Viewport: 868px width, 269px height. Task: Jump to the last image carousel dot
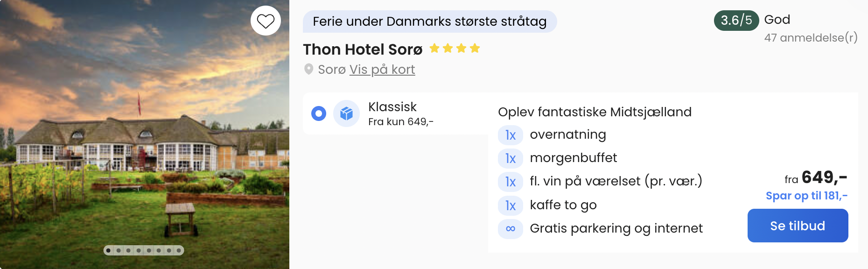tap(179, 251)
